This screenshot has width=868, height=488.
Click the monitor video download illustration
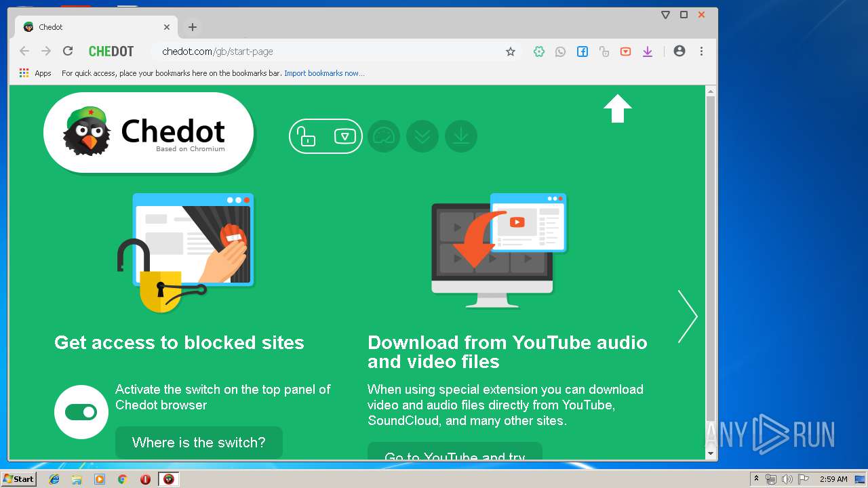click(499, 251)
